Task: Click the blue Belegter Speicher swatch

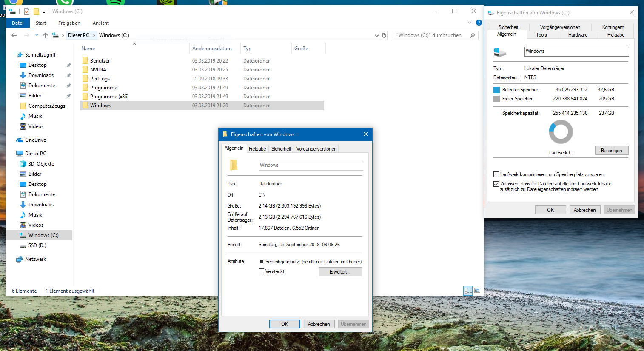Action: (496, 90)
